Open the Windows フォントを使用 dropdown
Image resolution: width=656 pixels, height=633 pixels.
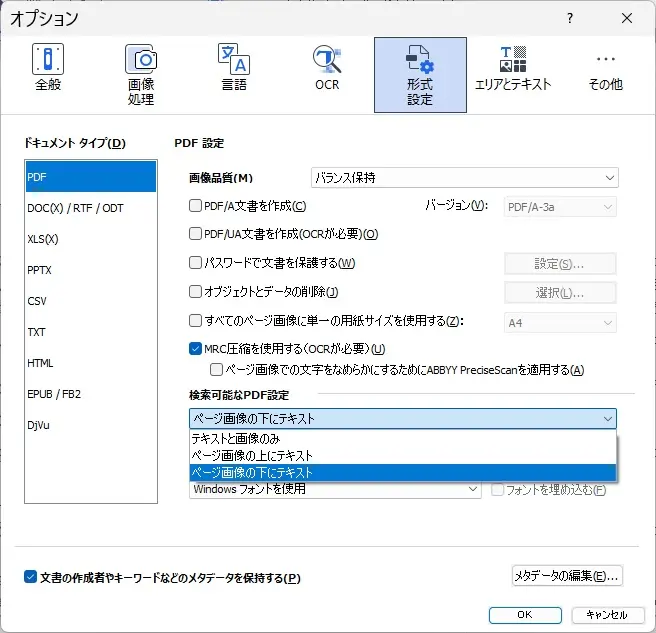coord(335,489)
